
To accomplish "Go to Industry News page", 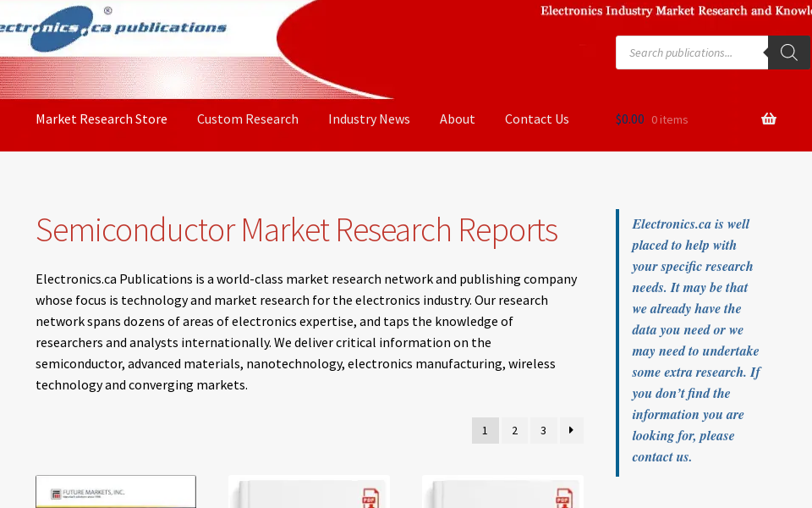I will tap(369, 119).
